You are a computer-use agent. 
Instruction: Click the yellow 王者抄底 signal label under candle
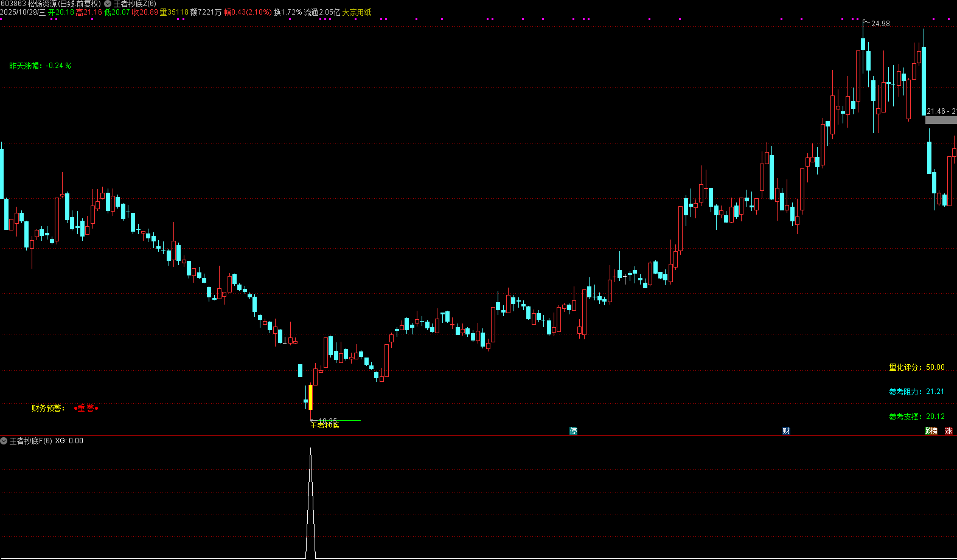324,424
